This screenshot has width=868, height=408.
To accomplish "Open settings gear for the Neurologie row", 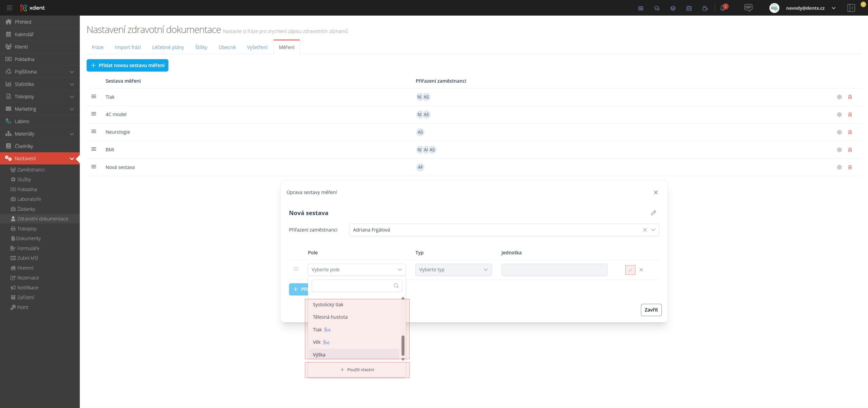I will pyautogui.click(x=839, y=132).
